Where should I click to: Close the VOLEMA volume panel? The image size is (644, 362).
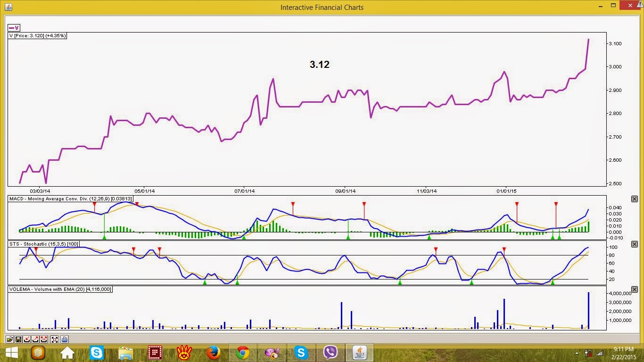tap(634, 289)
